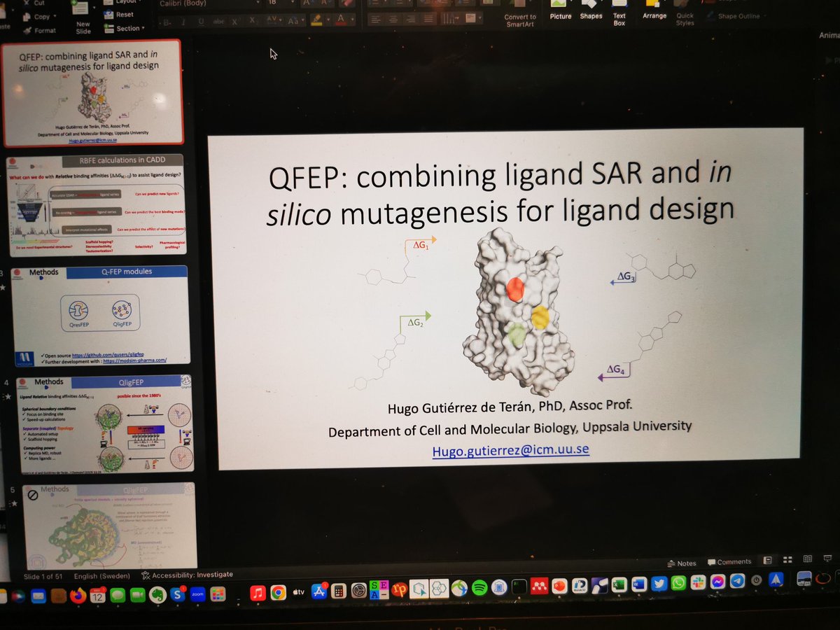
Task: Click Accessibility: Investigate in status bar
Action: 188,574
